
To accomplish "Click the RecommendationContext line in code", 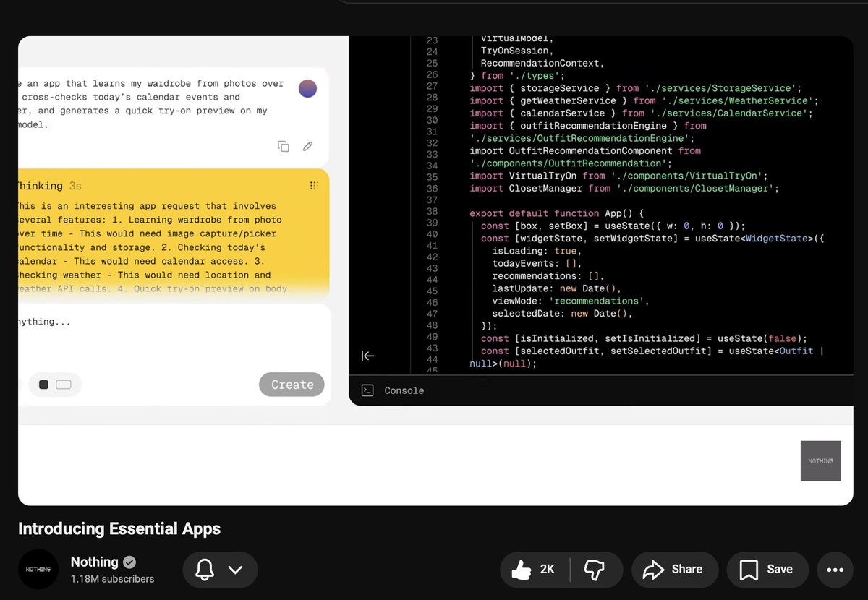I will coord(542,63).
